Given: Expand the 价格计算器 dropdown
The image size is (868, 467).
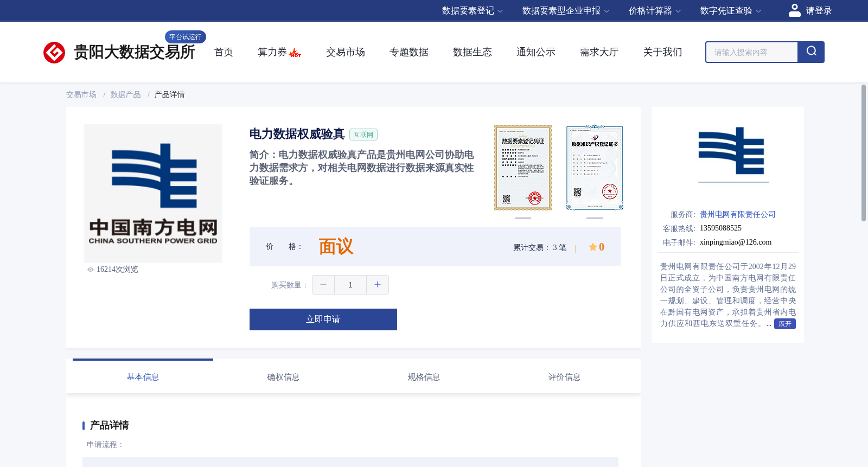Looking at the screenshot, I should coord(655,11).
